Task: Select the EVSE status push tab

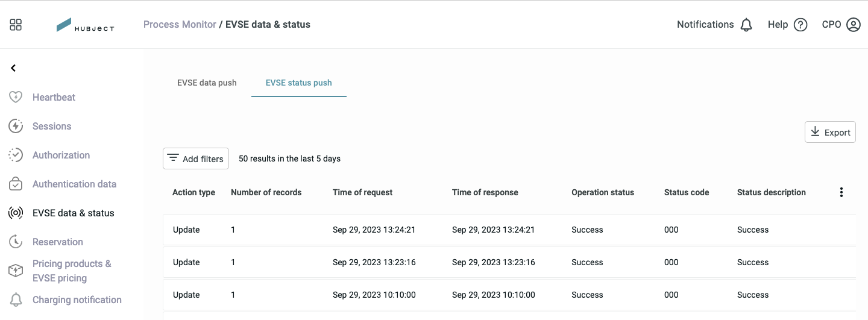Action: click(x=299, y=83)
